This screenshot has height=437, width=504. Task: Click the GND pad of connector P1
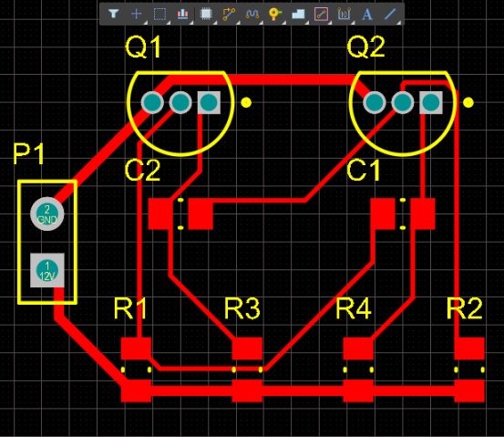(46, 213)
